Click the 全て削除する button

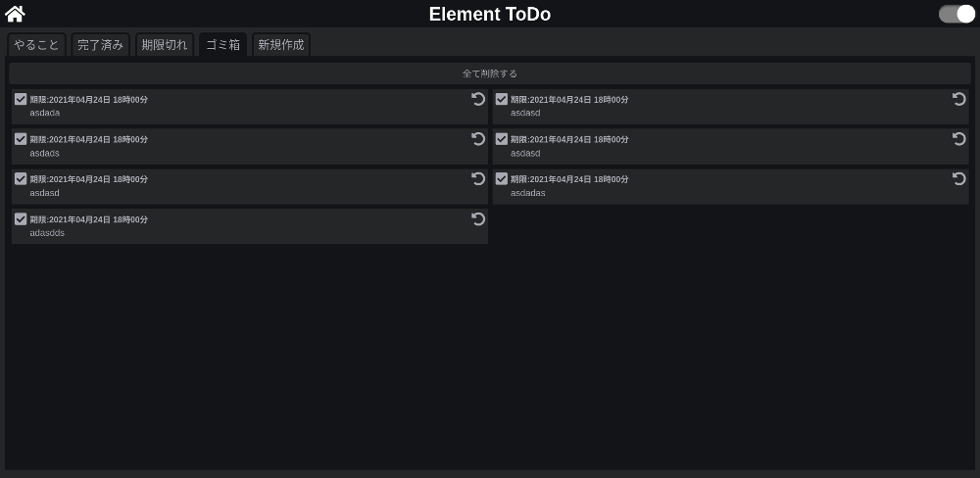pyautogui.click(x=490, y=73)
